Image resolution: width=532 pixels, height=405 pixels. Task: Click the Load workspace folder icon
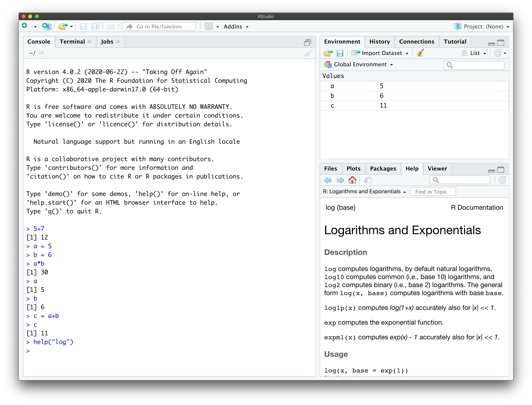pos(328,53)
